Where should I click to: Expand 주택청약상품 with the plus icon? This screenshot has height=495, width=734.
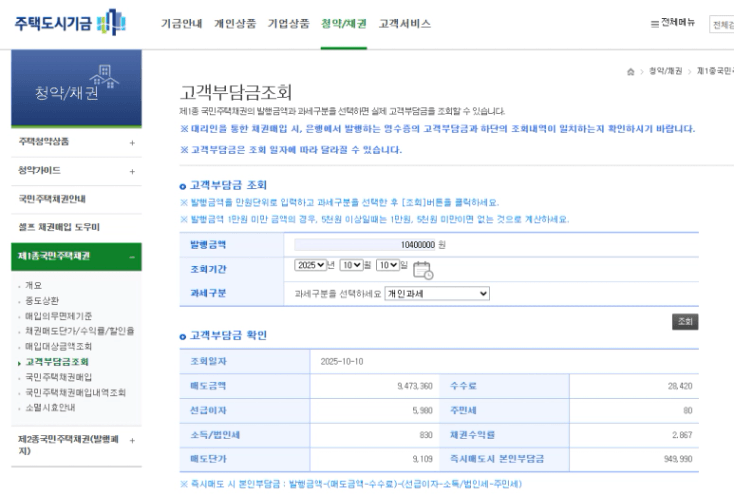pyautogui.click(x=131, y=142)
